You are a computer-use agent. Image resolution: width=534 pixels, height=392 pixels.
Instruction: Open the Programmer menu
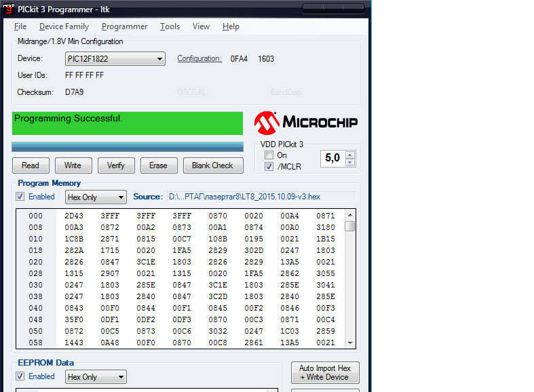pyautogui.click(x=124, y=26)
